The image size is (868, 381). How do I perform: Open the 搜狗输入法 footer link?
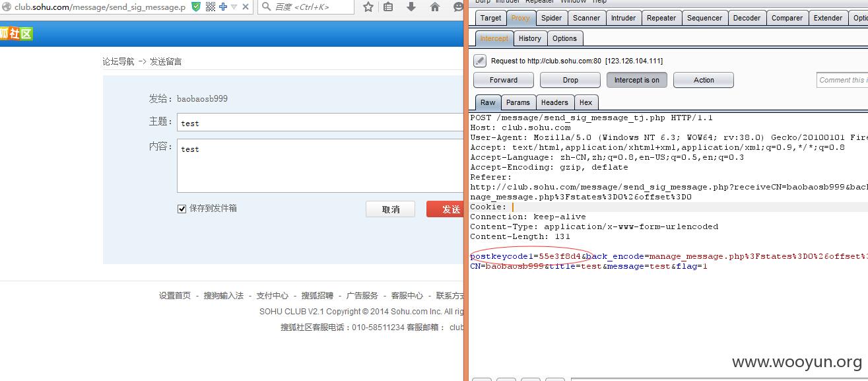point(224,296)
